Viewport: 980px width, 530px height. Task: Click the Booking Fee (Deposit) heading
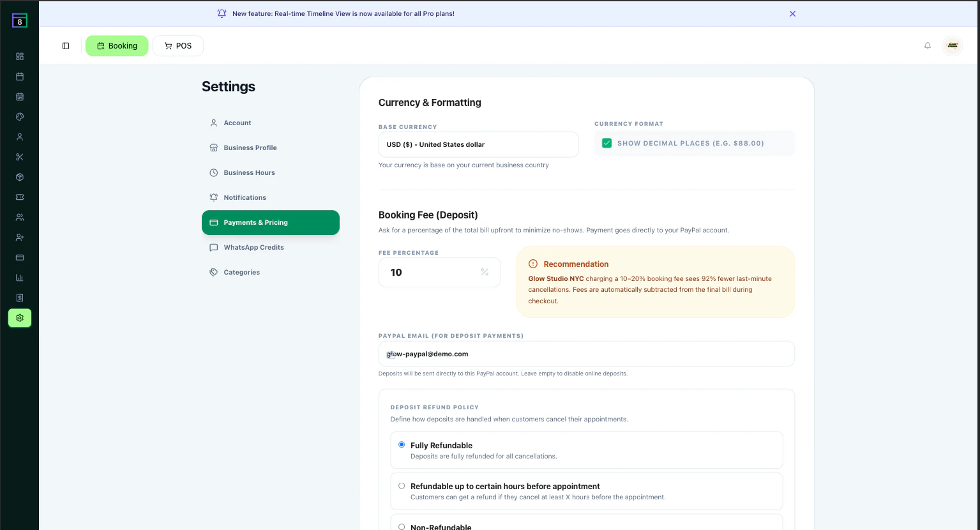click(428, 215)
